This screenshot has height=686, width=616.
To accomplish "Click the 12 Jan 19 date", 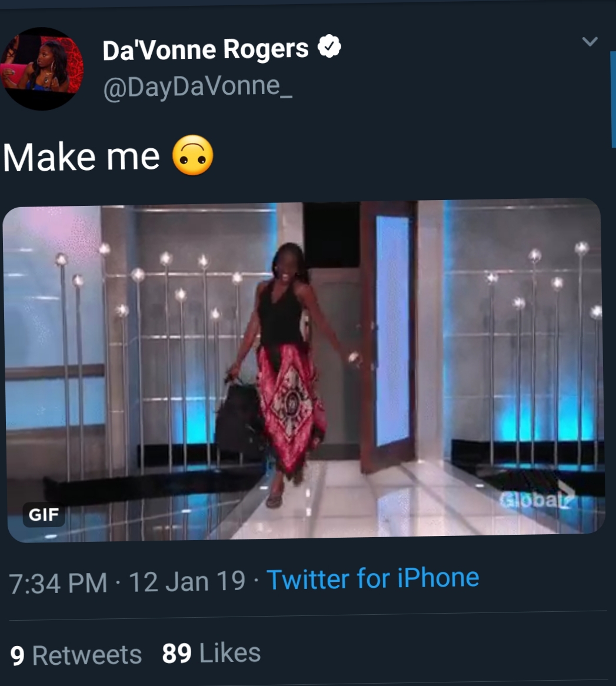I will click(187, 581).
